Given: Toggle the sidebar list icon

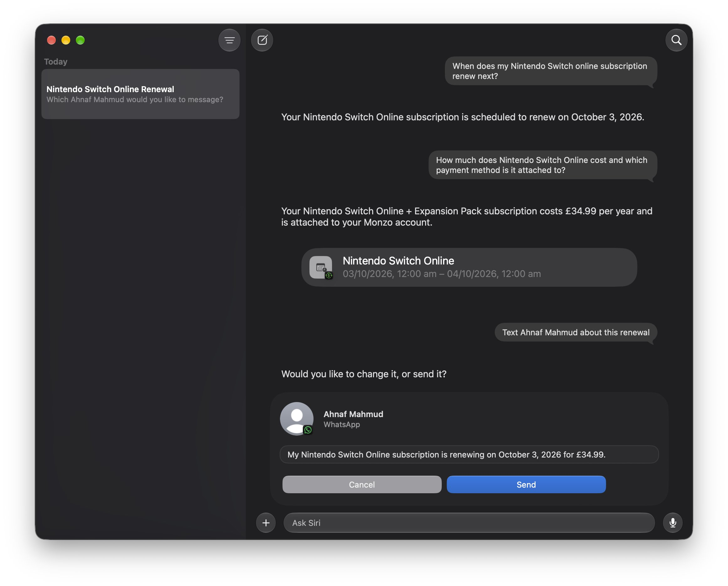Looking at the screenshot, I should click(x=229, y=40).
